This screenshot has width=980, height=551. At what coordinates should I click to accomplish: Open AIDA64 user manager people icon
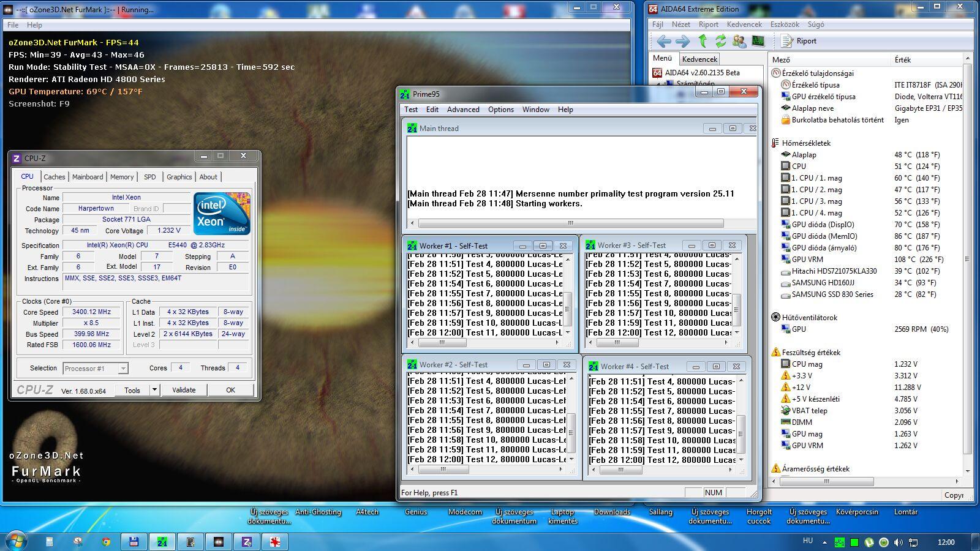[739, 41]
